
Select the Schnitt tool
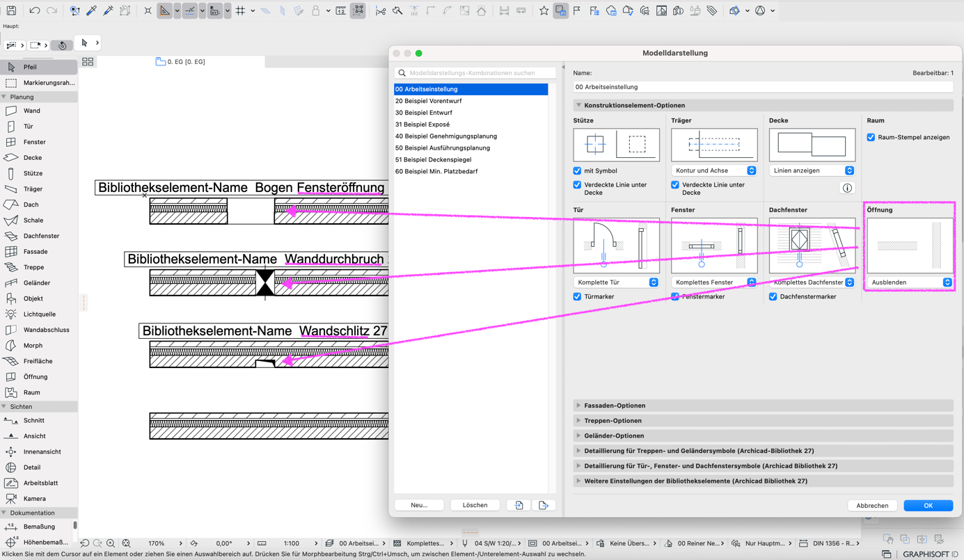33,420
